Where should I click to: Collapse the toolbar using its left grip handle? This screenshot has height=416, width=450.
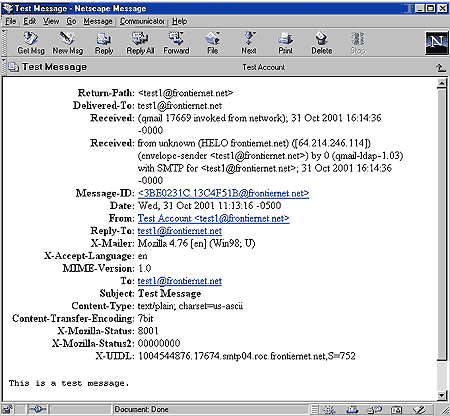tap(4, 43)
